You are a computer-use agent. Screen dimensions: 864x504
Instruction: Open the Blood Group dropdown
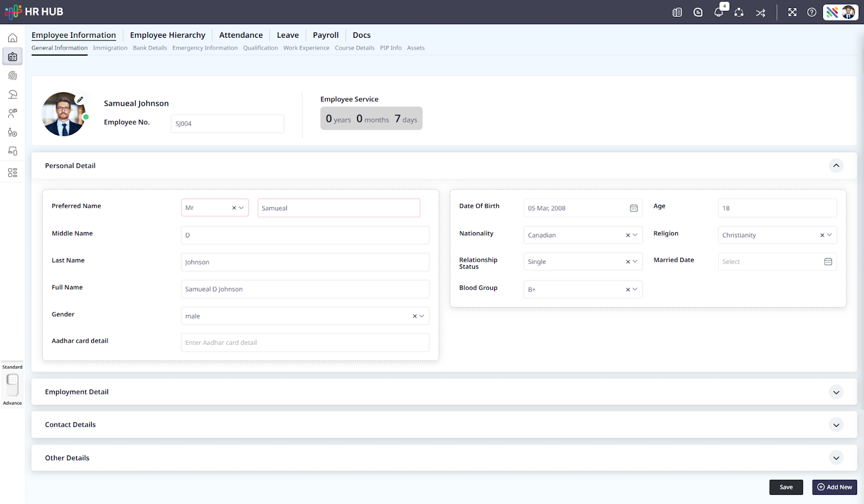[635, 290]
